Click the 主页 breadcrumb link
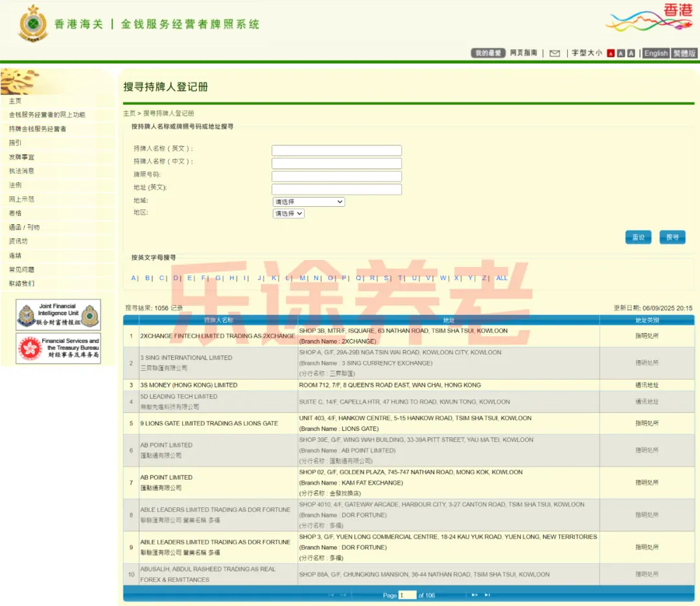This screenshot has height=606, width=700. (129, 113)
